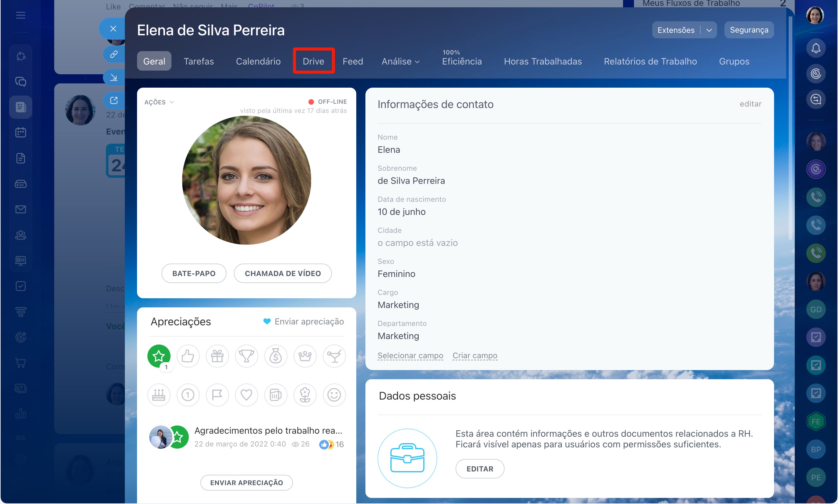This screenshot has height=504, width=838.
Task: Open the Análise dropdown tab
Action: click(x=401, y=61)
